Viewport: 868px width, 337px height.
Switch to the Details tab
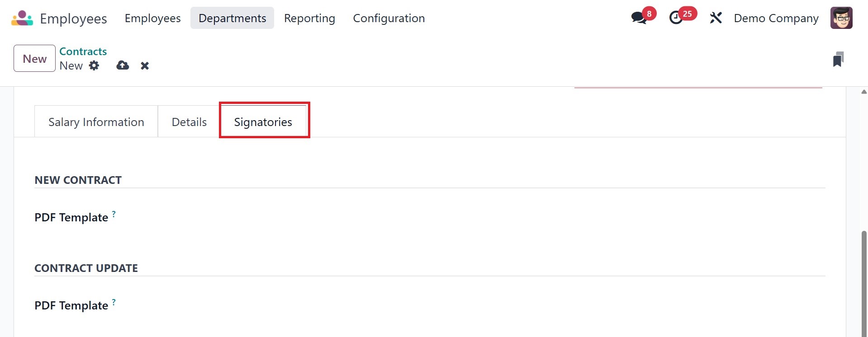click(x=189, y=122)
